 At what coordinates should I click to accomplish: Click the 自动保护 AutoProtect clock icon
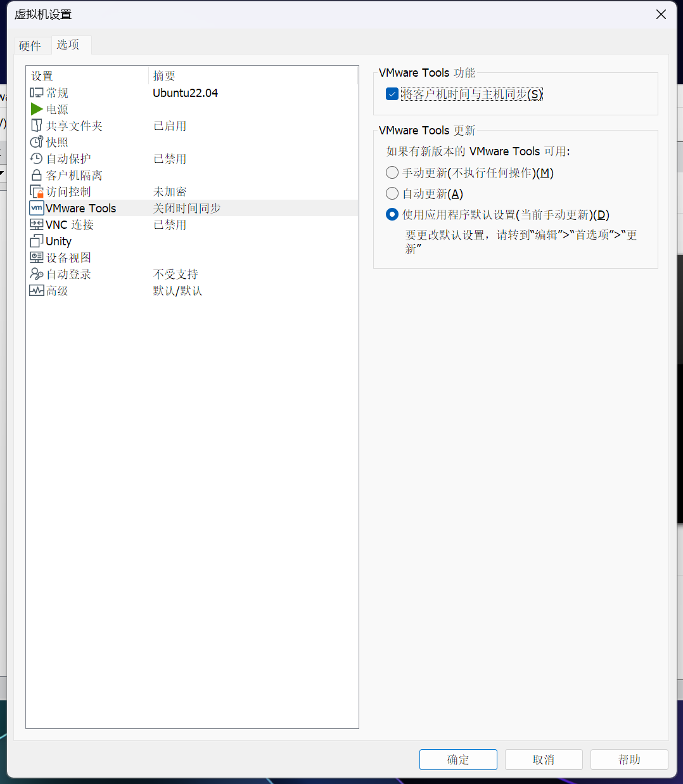[37, 158]
